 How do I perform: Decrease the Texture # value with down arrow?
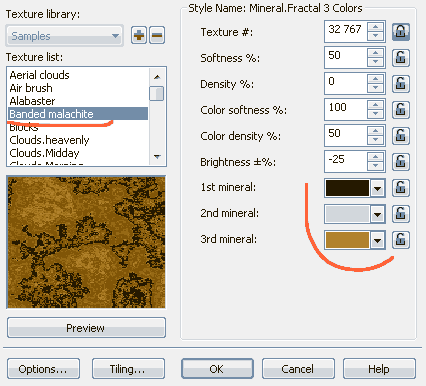375,36
